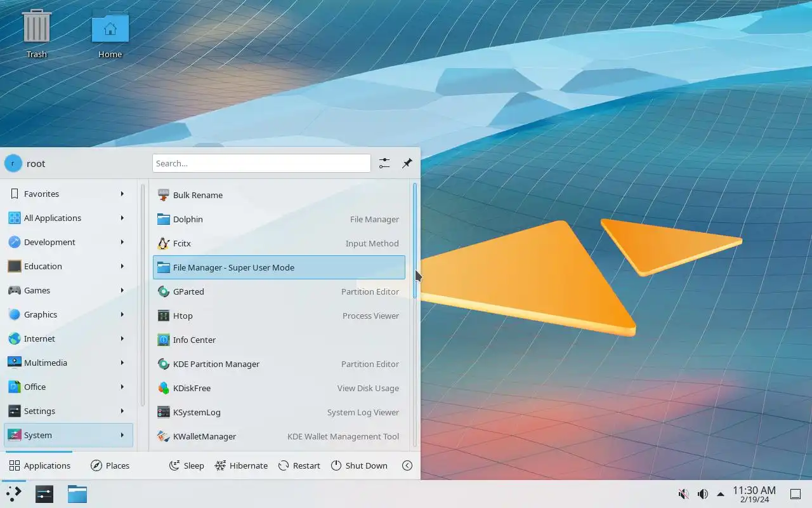Open Dolphin from the taskbar
812x508 pixels.
point(77,494)
